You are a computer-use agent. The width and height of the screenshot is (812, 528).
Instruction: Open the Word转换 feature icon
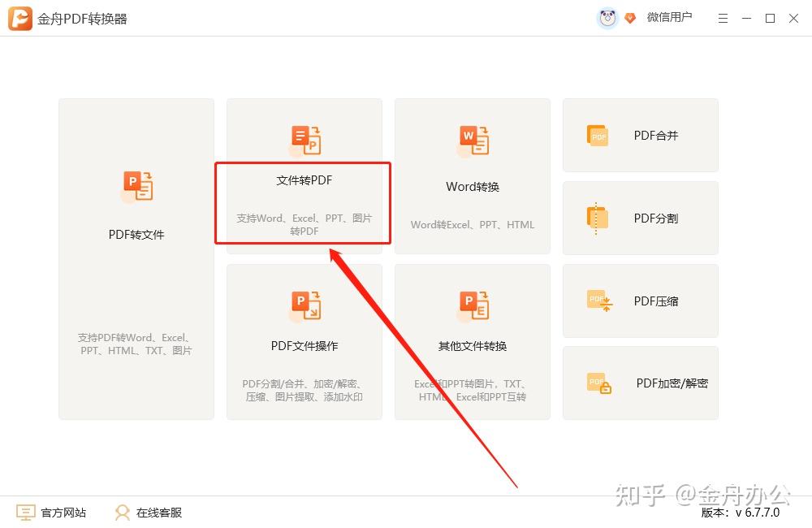[472, 139]
